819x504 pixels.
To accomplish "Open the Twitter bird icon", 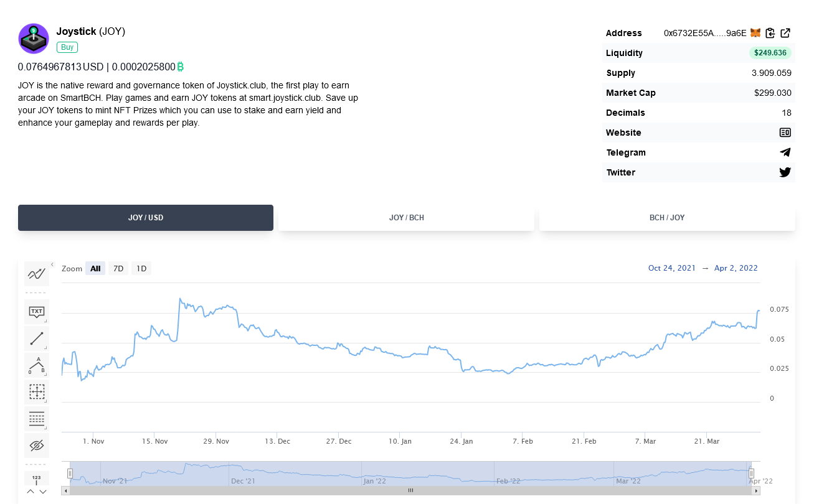I will tap(785, 172).
